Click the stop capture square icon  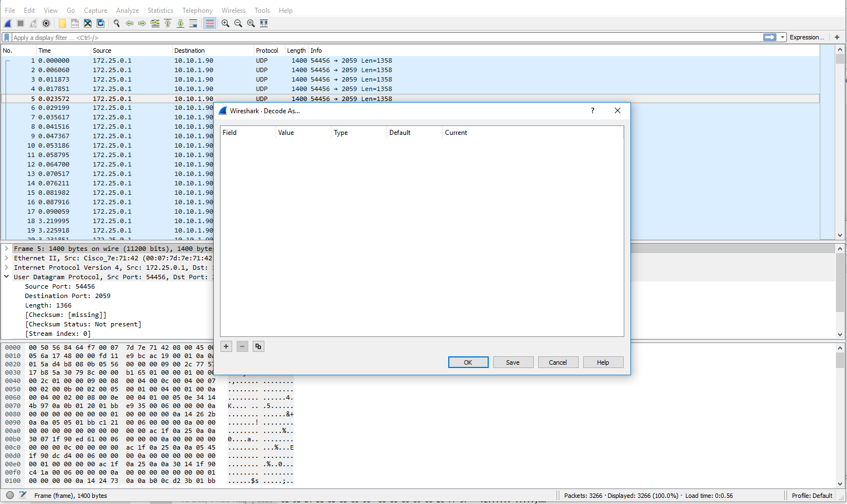pos(21,23)
